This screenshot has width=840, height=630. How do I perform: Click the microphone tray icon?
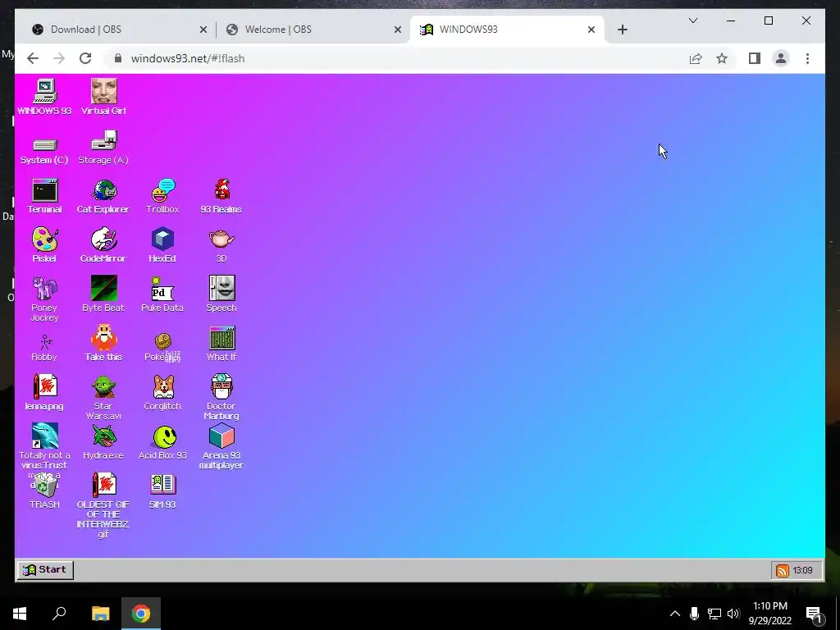(x=694, y=614)
